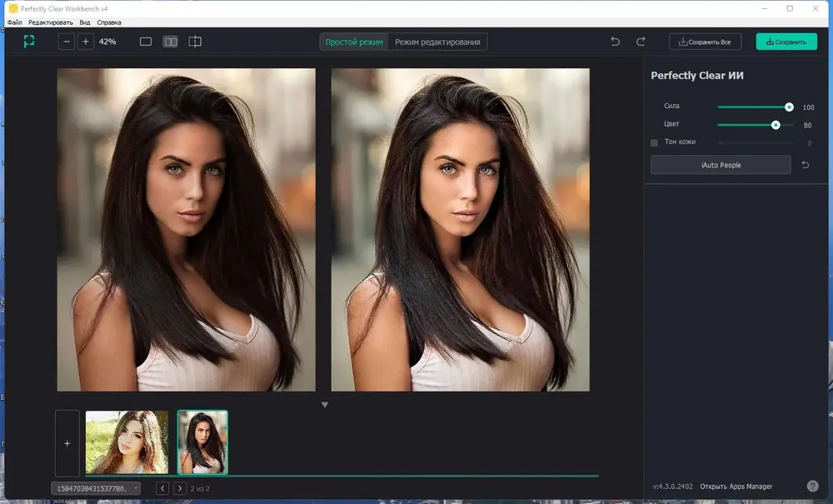This screenshot has height=504, width=833.
Task: Add a new image with the plus tile
Action: coord(67,443)
